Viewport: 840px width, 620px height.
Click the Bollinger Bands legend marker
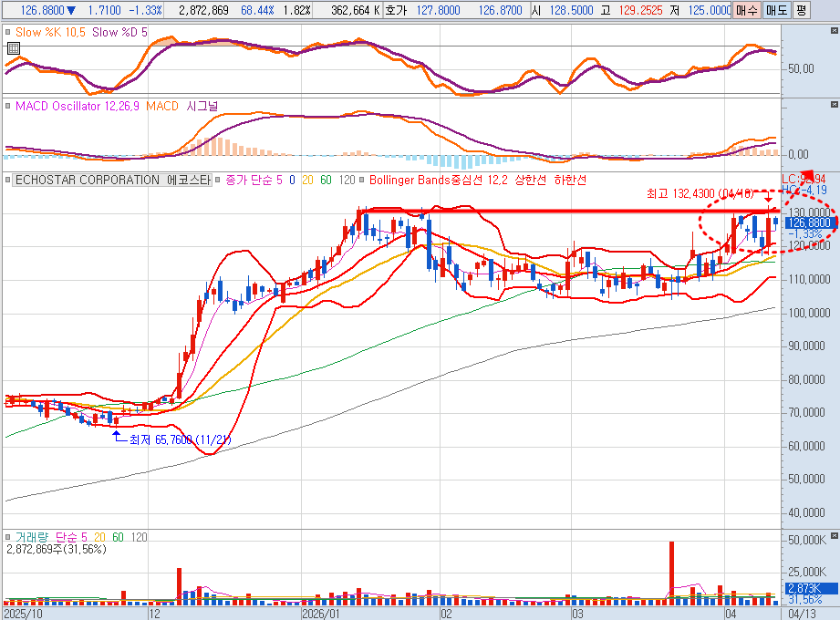363,181
